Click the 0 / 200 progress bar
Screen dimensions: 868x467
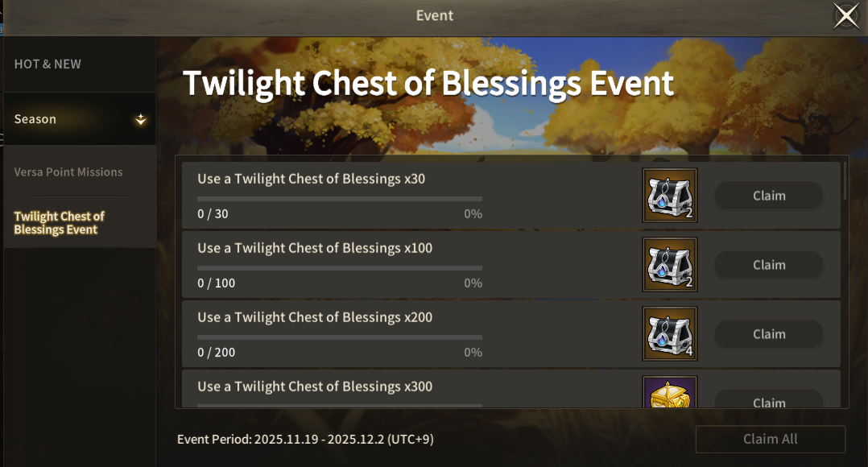(339, 337)
